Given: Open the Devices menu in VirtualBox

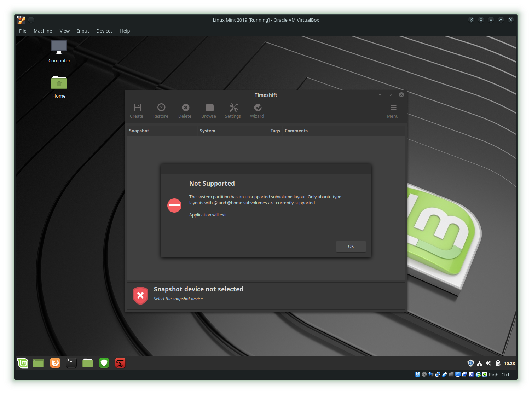Looking at the screenshot, I should [x=104, y=31].
